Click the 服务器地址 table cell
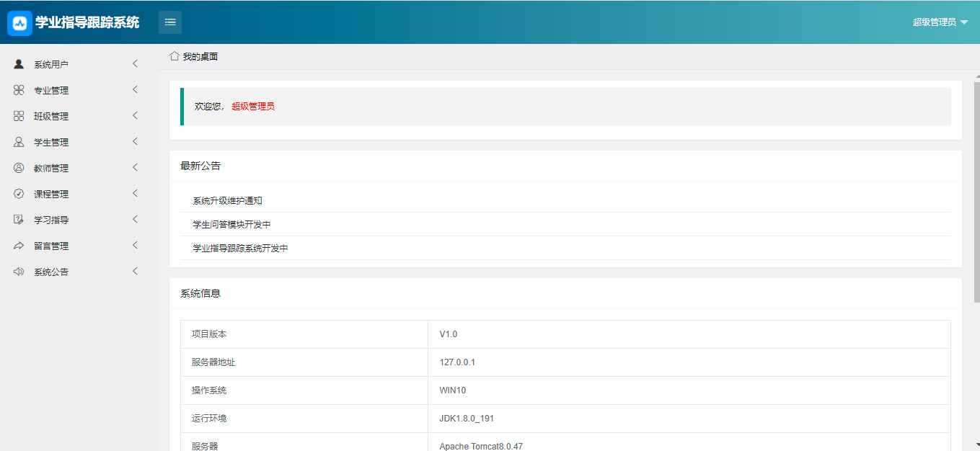Screen dimensions: 980x451 pos(304,362)
